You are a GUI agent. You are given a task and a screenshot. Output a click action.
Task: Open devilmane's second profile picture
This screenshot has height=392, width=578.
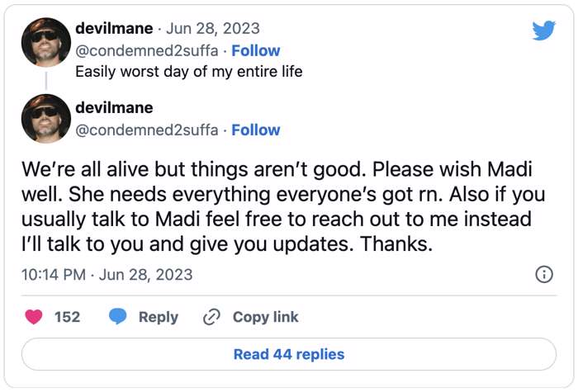46,118
